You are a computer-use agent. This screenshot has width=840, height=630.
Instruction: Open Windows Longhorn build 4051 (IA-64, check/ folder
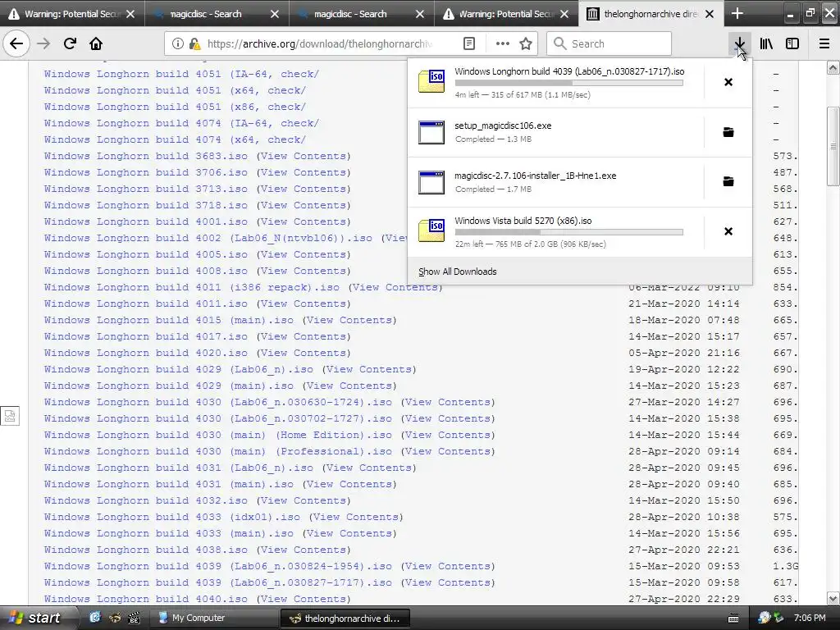[181, 74]
